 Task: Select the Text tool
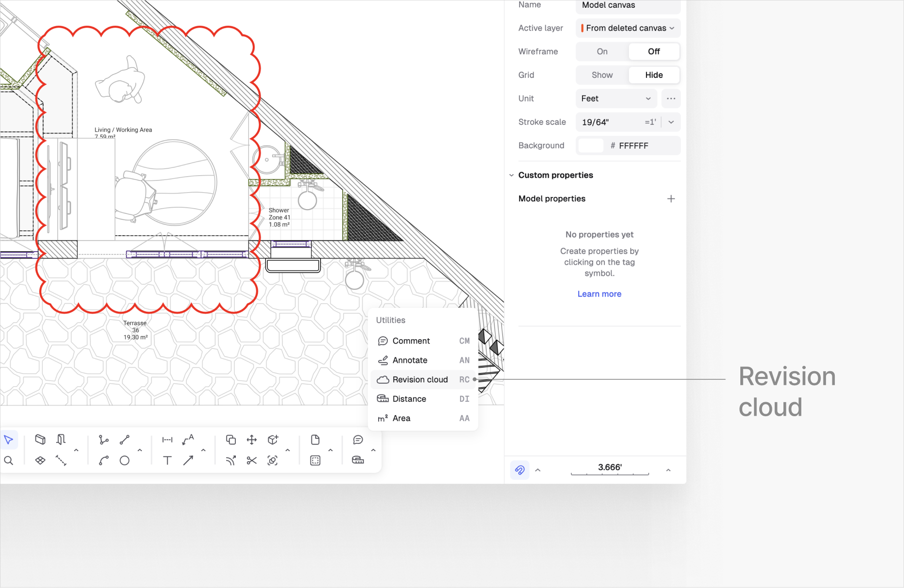coord(167,460)
